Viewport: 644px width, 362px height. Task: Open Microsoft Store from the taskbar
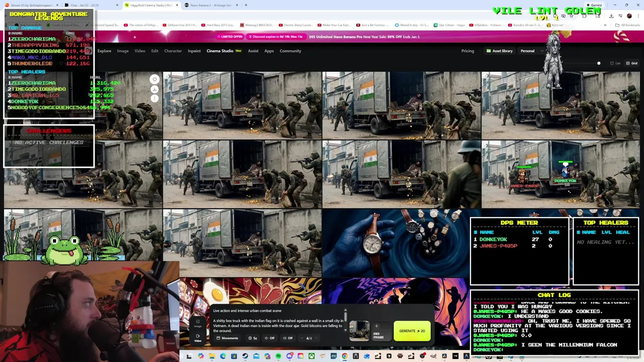(x=234, y=356)
